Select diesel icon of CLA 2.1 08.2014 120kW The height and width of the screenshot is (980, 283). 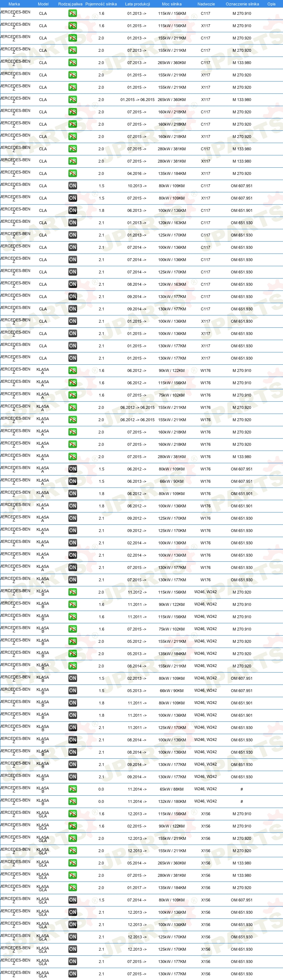point(73,284)
